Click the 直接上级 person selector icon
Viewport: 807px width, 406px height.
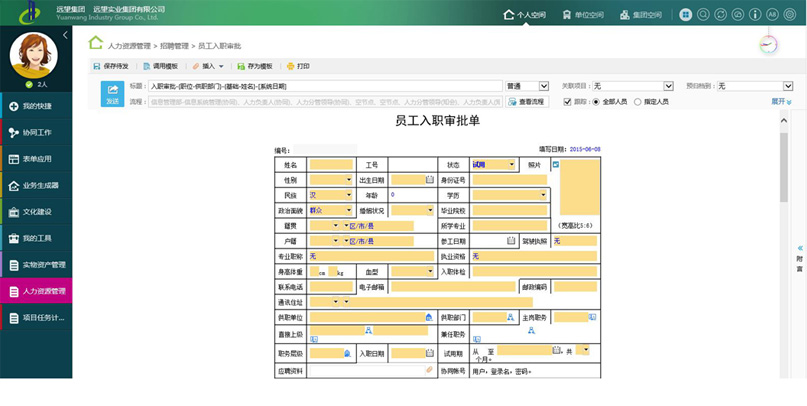coord(369,330)
